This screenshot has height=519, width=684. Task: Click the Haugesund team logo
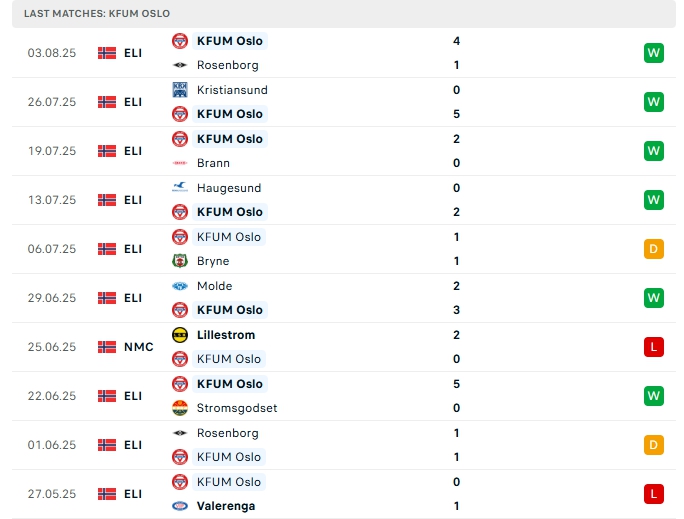tap(180, 188)
